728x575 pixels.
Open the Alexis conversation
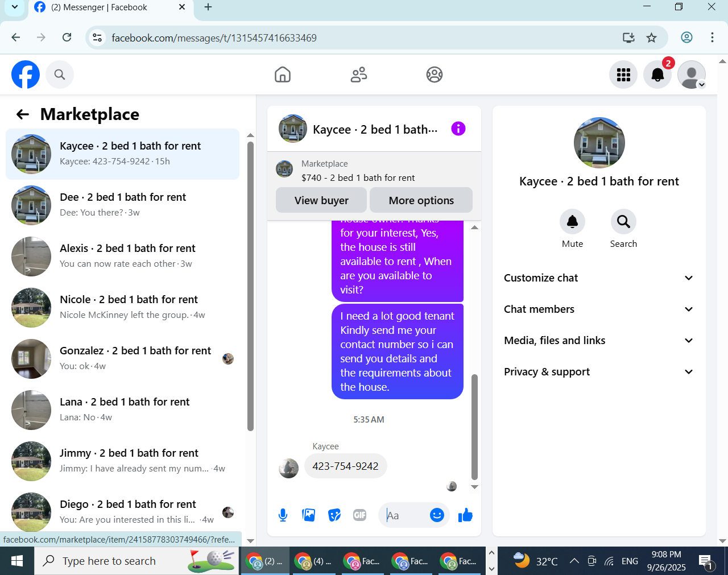[122, 257]
